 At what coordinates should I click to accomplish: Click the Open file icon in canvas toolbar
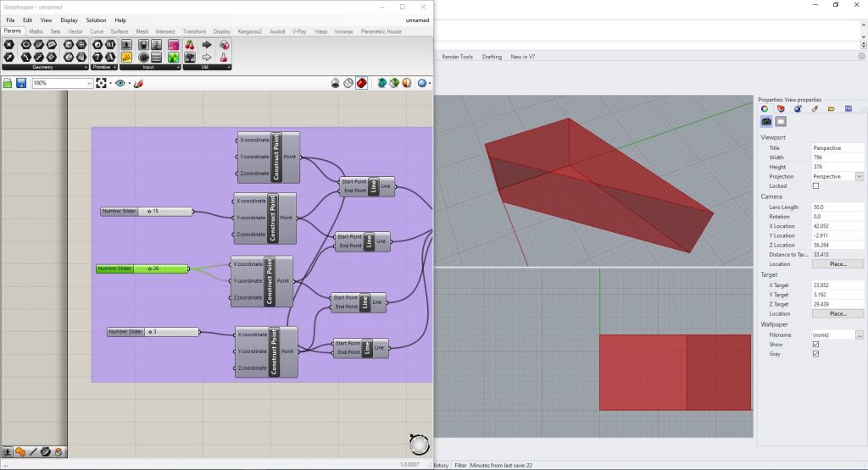[x=8, y=83]
